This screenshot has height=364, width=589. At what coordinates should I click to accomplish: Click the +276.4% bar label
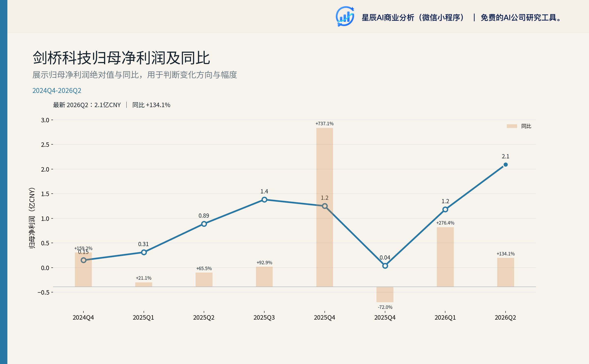[445, 223]
